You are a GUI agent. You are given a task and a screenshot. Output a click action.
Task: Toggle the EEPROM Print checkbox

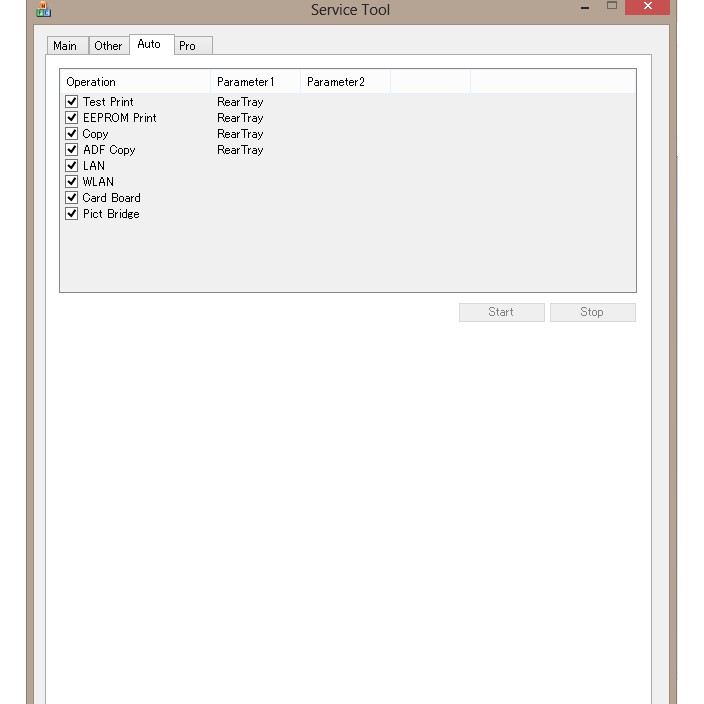tap(72, 118)
